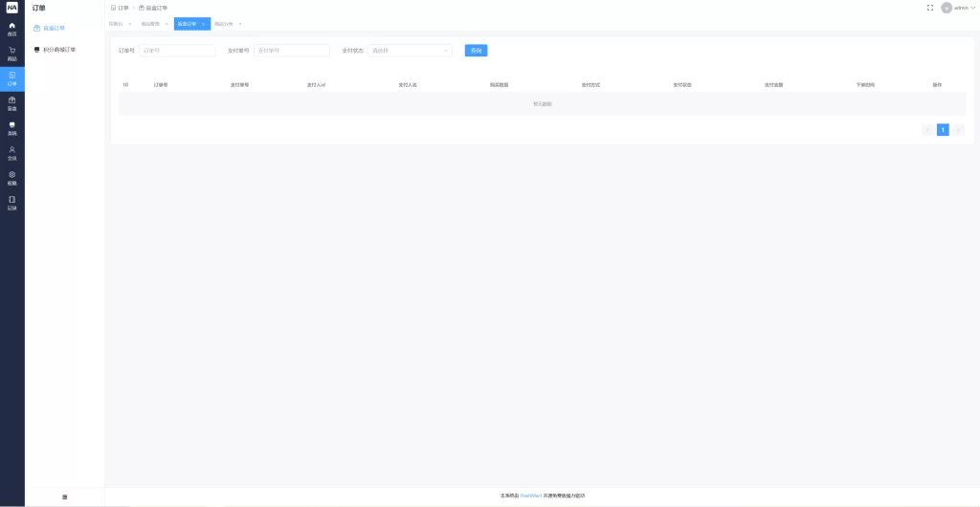Open the 商品 shopping cart section

(x=12, y=53)
